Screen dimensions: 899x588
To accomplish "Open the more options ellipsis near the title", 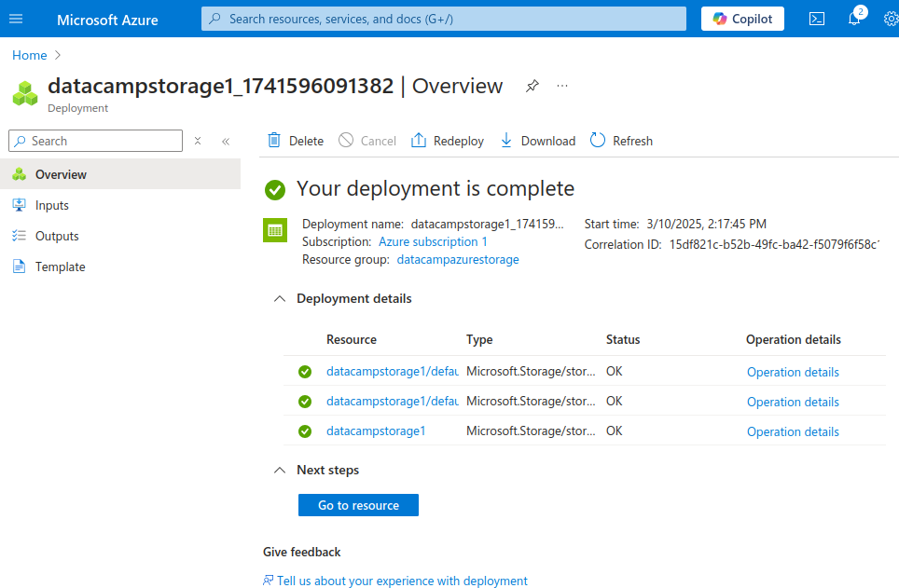I will [561, 86].
